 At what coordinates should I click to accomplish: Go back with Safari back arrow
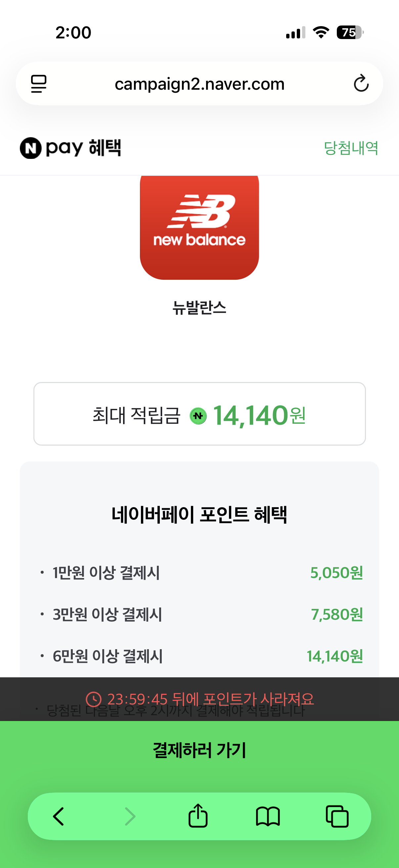coord(59,816)
